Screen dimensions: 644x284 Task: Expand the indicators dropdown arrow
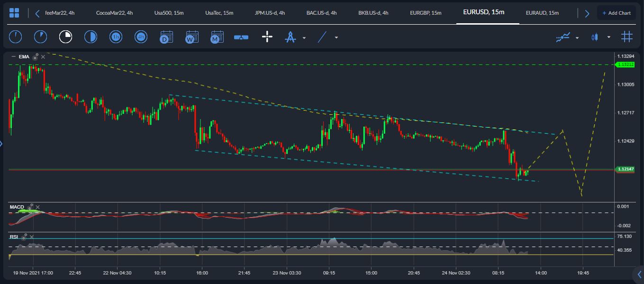(577, 37)
